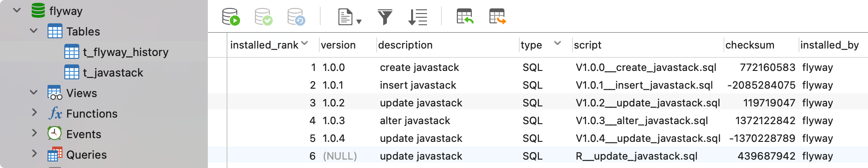The height and width of the screenshot is (168, 868).
Task: Click the checksum column header
Action: [750, 45]
